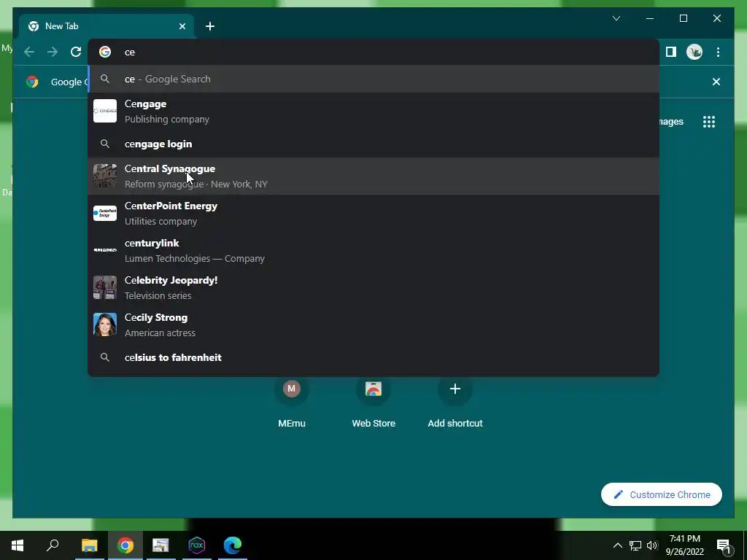This screenshot has width=747, height=560.
Task: Open File Explorer from taskbar
Action: (89, 545)
